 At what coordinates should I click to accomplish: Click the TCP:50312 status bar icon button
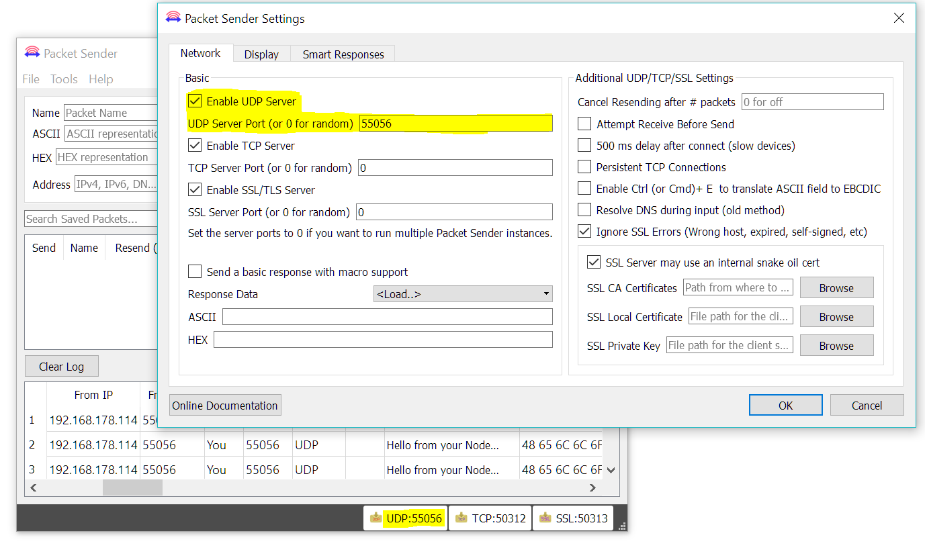[490, 518]
